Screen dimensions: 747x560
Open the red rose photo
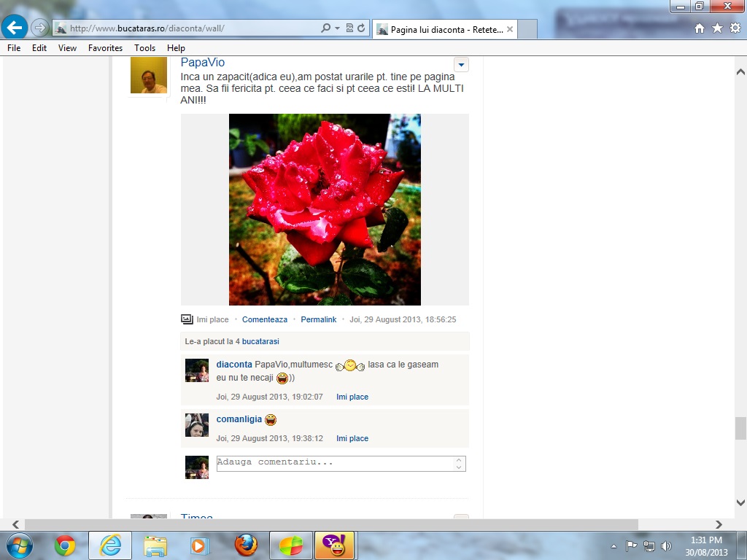point(325,209)
